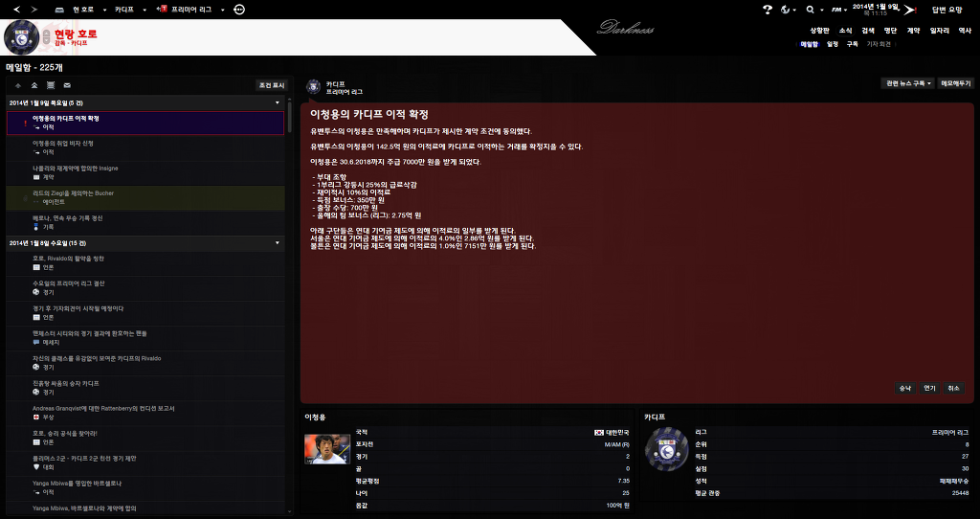The image size is (980, 519).
Task: Expand the dropdown arrow next to the globe
Action: [794, 10]
